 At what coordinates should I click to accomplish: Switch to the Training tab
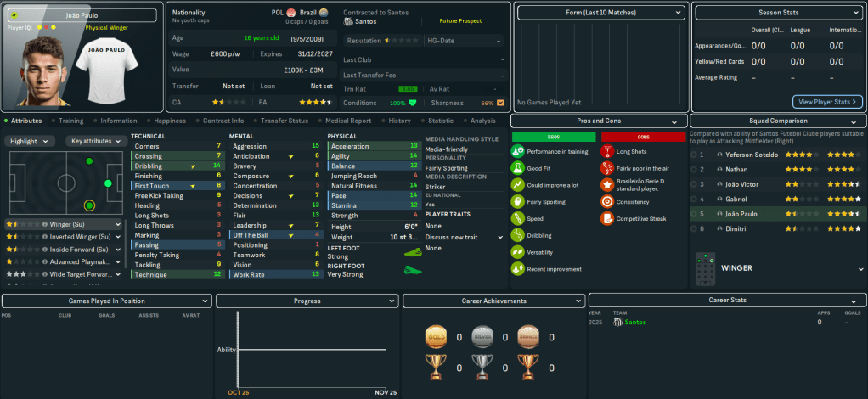click(70, 121)
